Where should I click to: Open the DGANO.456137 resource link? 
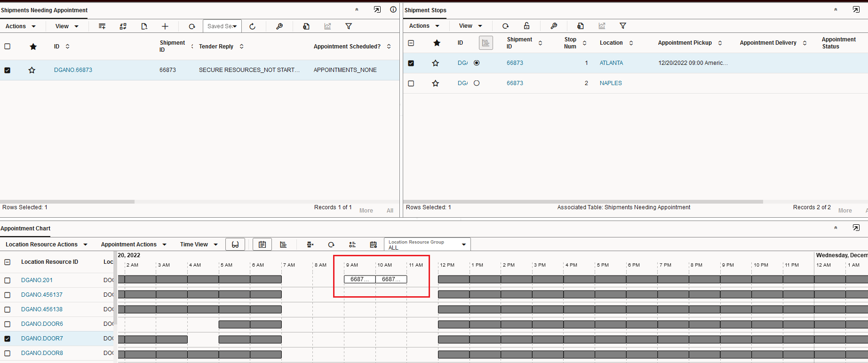click(42, 295)
